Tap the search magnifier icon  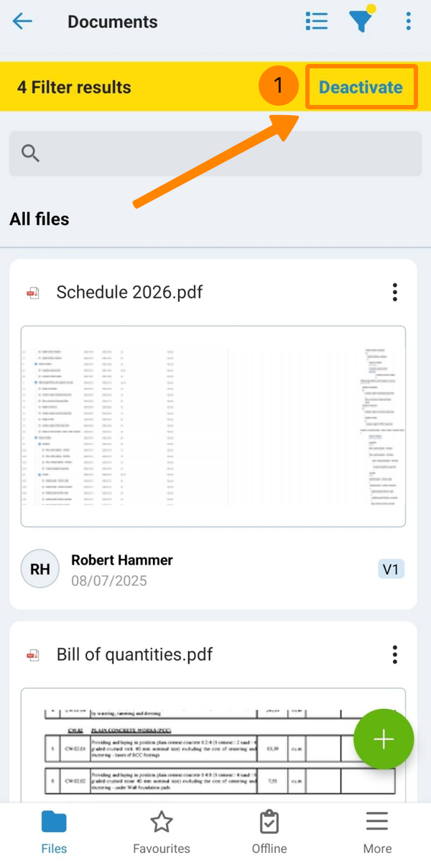(30, 153)
